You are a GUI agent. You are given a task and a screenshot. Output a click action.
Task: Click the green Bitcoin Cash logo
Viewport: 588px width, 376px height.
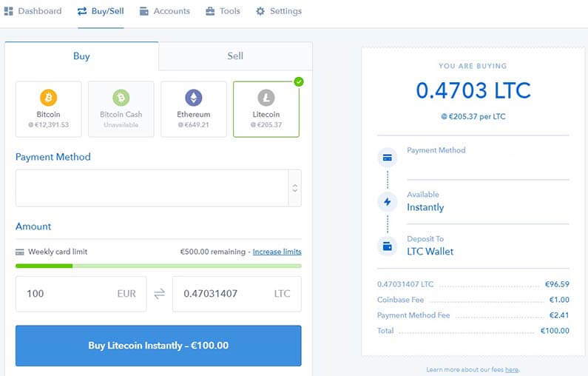121,98
